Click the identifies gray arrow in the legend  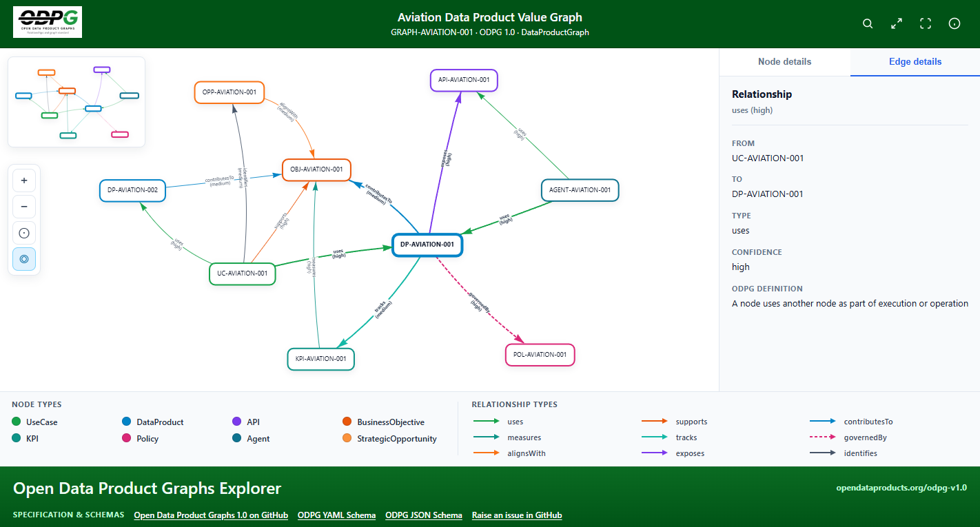(821, 453)
